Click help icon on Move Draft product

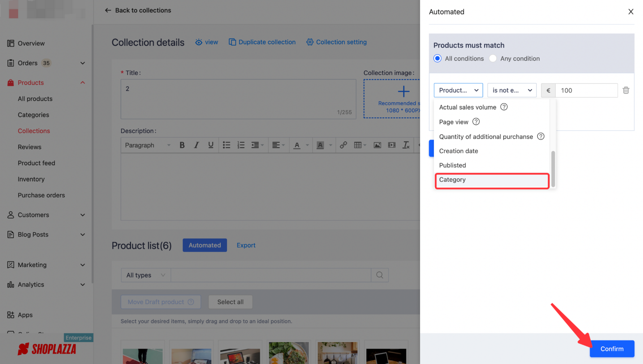[x=191, y=302]
